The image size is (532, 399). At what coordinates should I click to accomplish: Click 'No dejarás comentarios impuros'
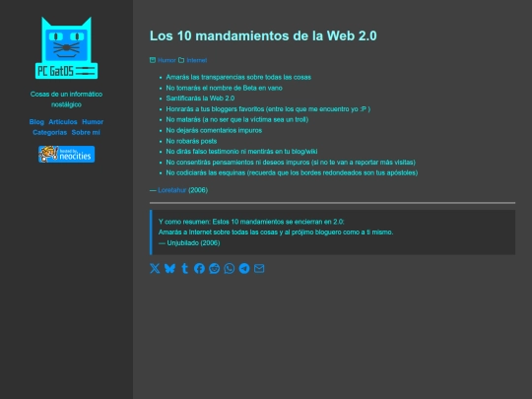click(214, 130)
